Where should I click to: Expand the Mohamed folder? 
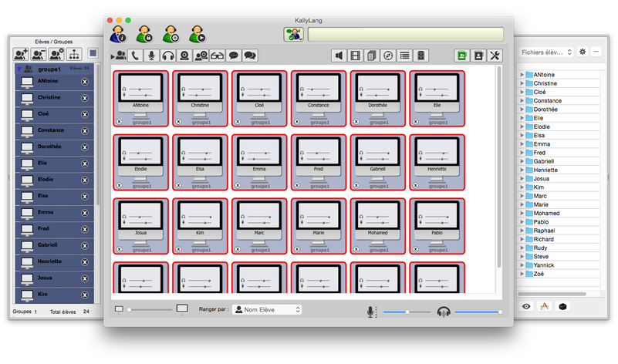522,213
